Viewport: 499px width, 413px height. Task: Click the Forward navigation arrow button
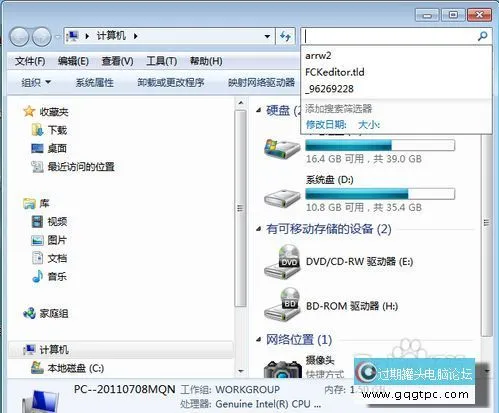coord(41,37)
